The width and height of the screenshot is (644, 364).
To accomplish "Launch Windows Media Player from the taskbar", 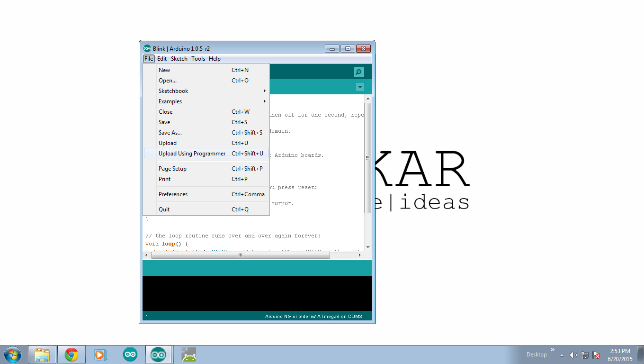I will tap(100, 354).
